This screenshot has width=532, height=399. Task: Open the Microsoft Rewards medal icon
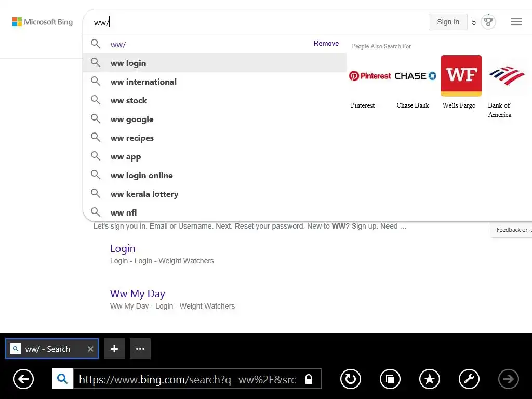tap(488, 22)
